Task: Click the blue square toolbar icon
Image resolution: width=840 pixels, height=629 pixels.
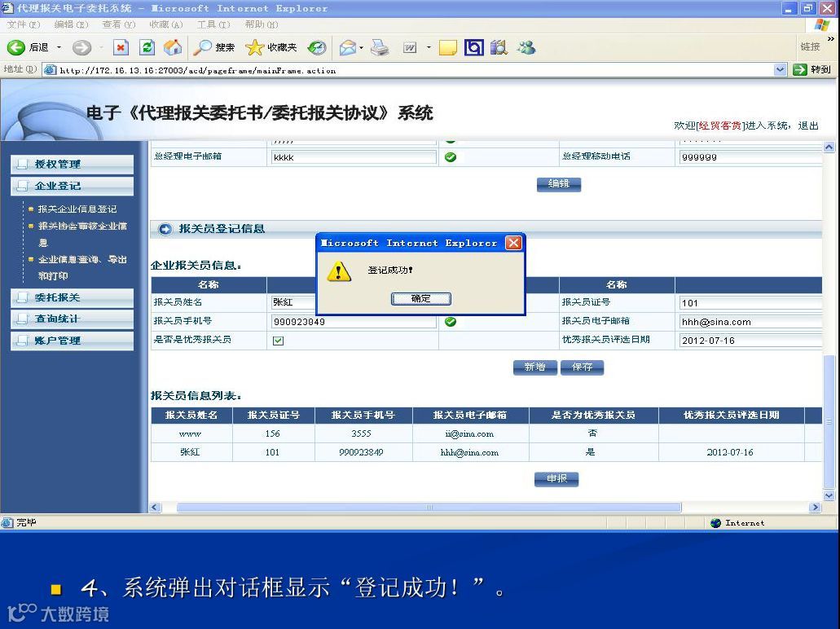Action: point(473,48)
